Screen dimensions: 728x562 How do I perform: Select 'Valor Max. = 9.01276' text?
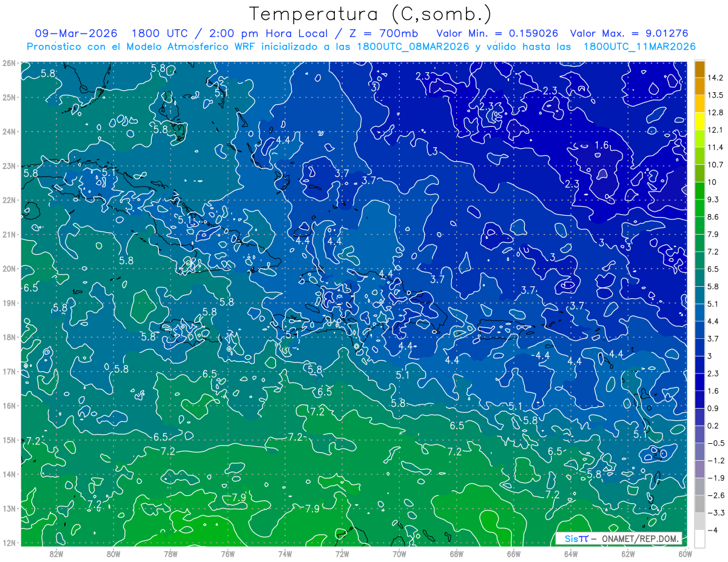click(x=629, y=33)
